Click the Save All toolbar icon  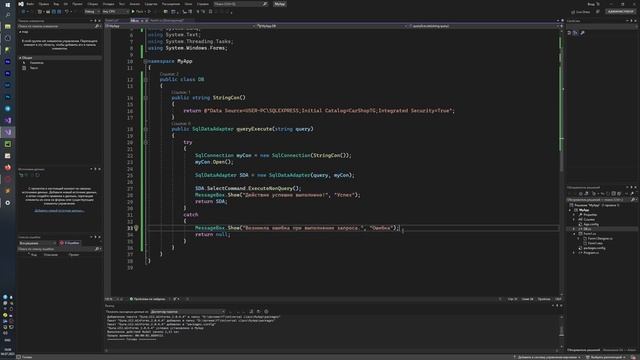click(x=59, y=12)
